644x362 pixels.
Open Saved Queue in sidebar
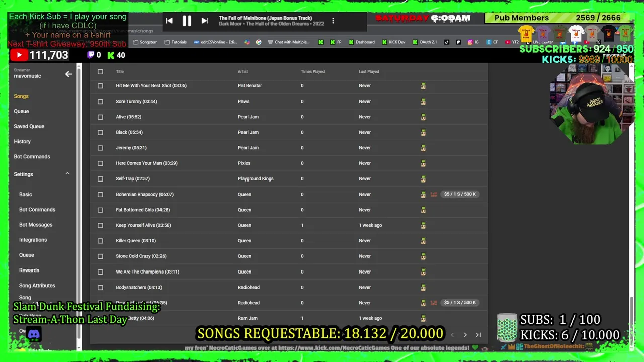29,126
